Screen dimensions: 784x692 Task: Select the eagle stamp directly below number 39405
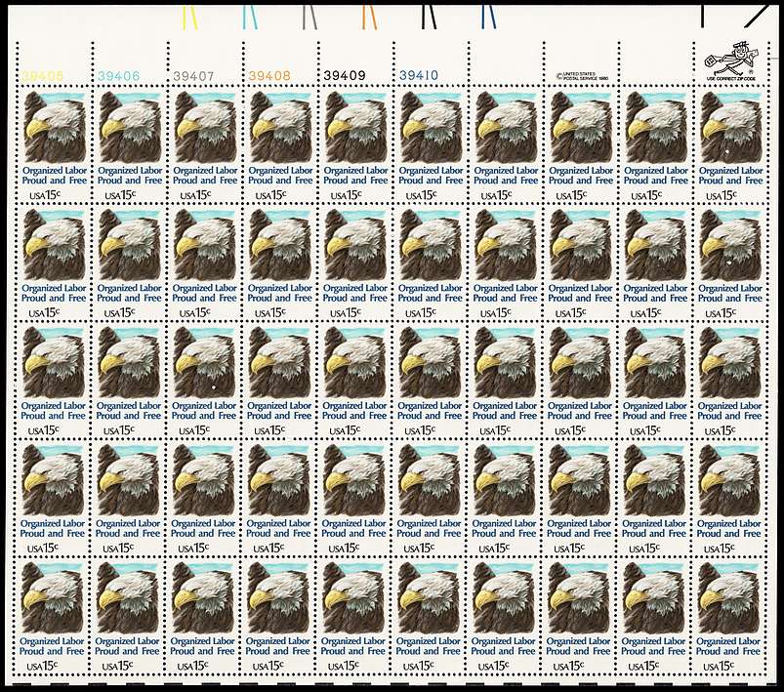click(x=55, y=145)
